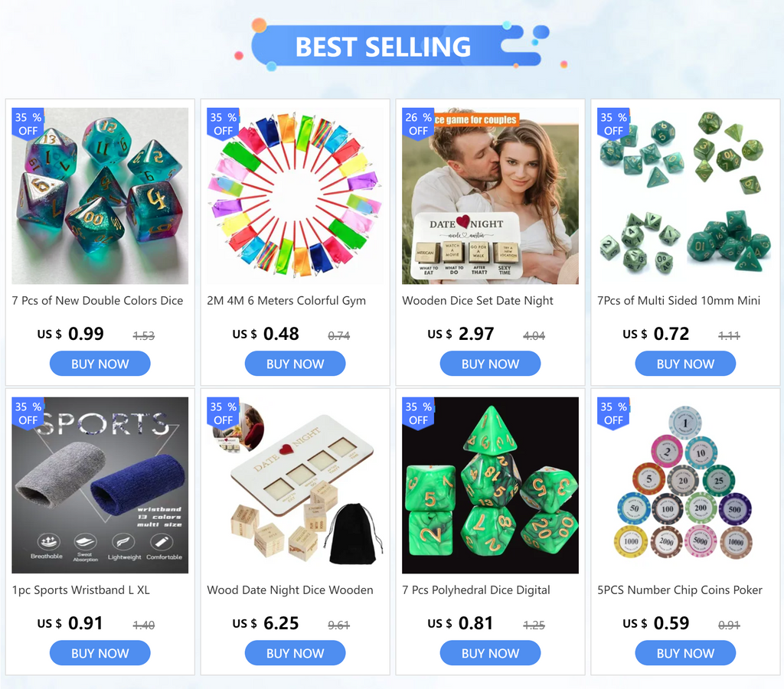Click Buy Now for Double Colors Dice
The height and width of the screenshot is (689, 784).
coord(100,364)
